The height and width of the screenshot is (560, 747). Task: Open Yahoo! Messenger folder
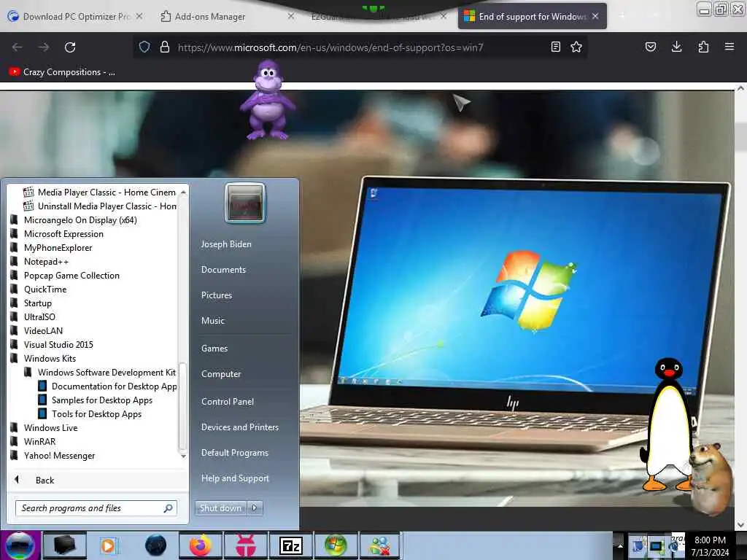click(x=53, y=456)
